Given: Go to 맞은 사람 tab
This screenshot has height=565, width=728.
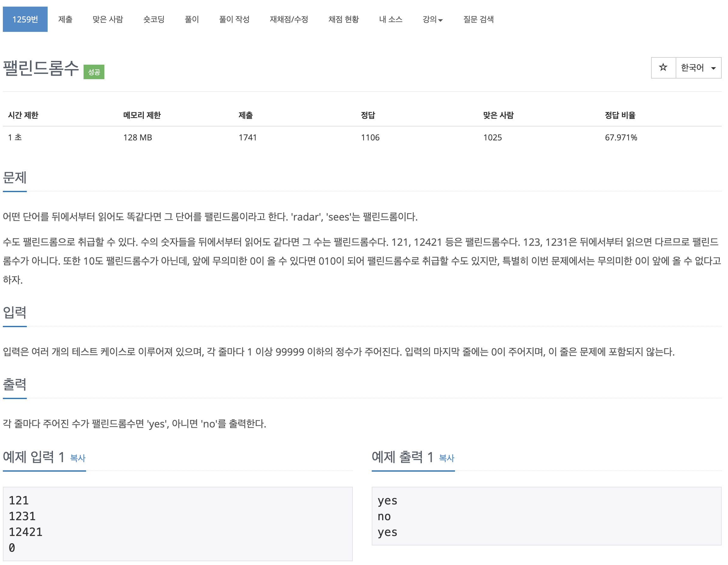Looking at the screenshot, I should coord(108,19).
